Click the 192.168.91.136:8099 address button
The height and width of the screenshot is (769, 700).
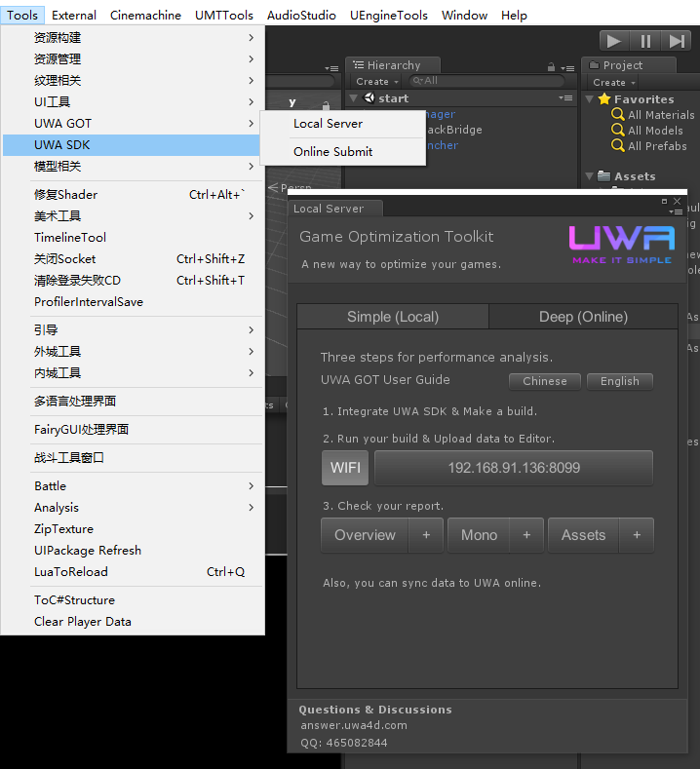tap(514, 468)
